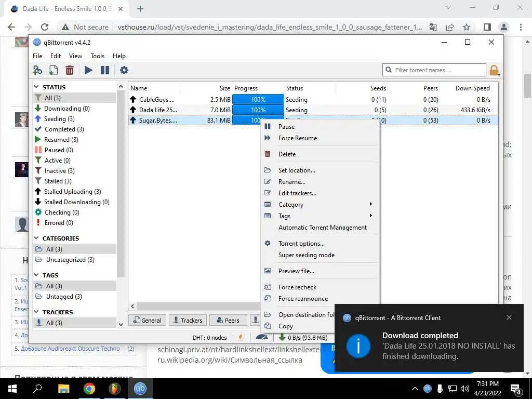Click the Pause icon in context menu
532x399 pixels.
(268, 127)
